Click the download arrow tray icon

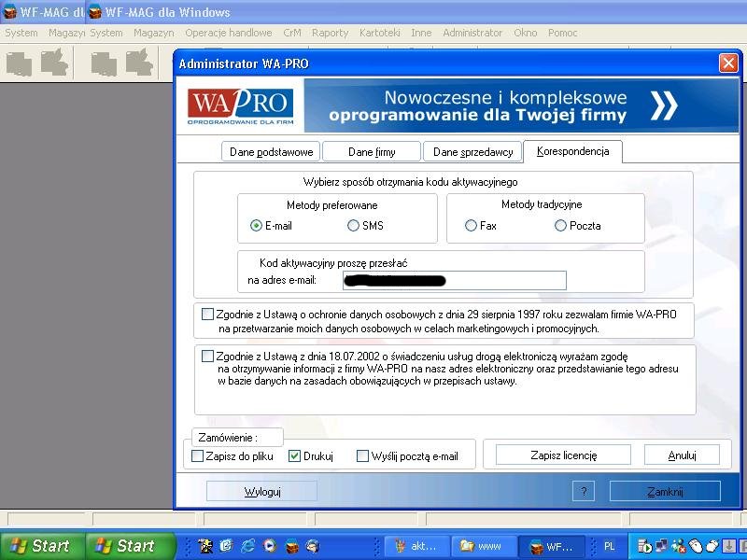[x=728, y=546]
